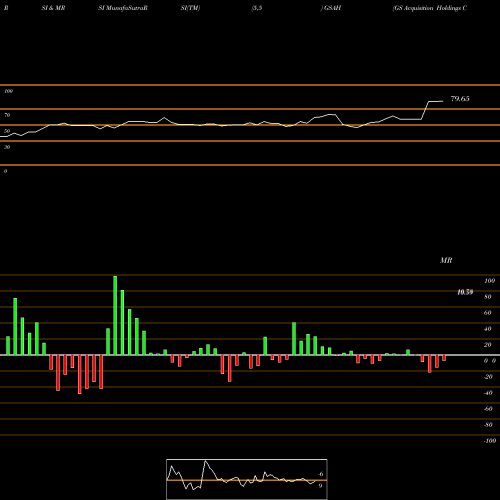
Task: Click the 70 label on the RSI axis
Action: [7, 115]
